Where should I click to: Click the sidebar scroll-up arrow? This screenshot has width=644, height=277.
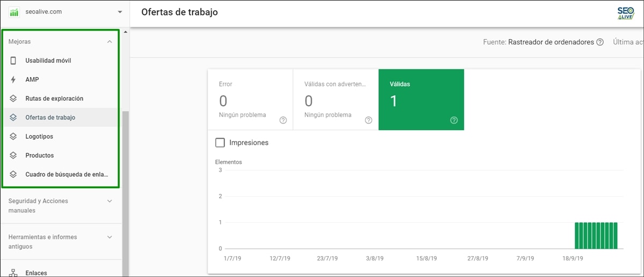pyautogui.click(x=126, y=32)
